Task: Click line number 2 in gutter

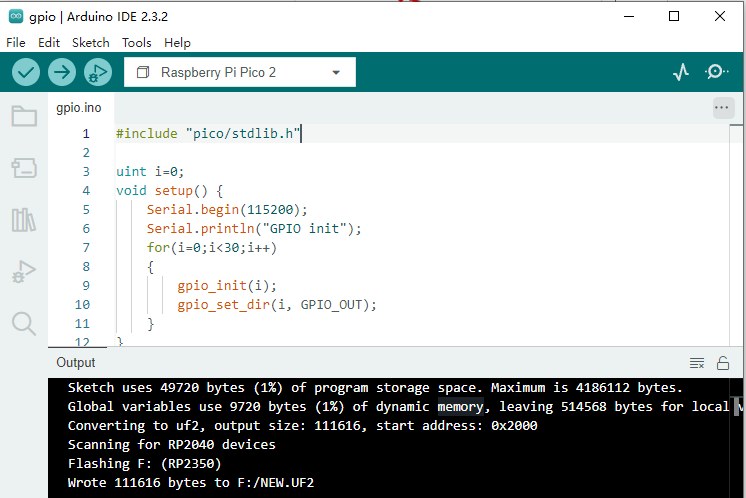Action: (x=86, y=153)
